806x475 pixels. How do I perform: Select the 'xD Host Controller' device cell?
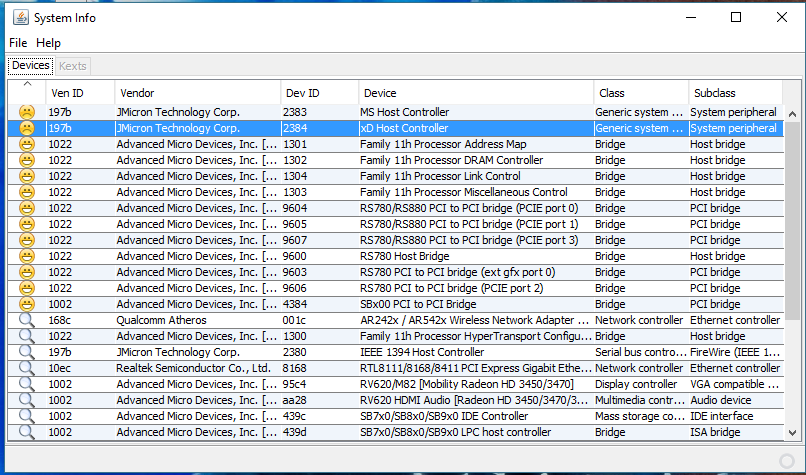pos(477,128)
